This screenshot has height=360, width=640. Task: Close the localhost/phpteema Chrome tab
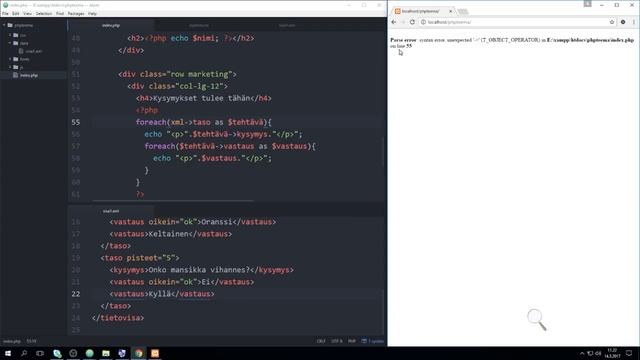pos(451,11)
